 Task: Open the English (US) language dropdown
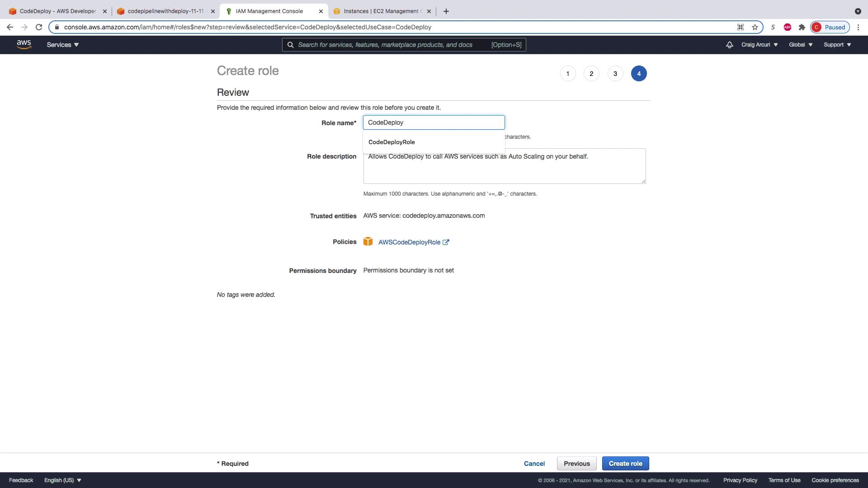coord(62,480)
